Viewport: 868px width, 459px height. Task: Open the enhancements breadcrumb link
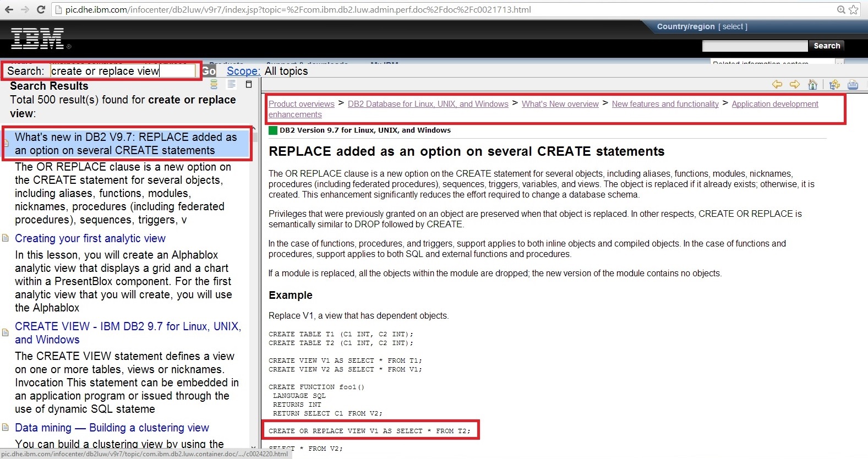pos(295,114)
